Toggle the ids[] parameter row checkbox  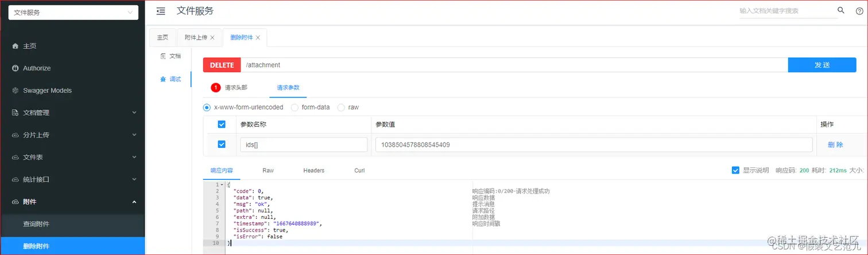222,144
